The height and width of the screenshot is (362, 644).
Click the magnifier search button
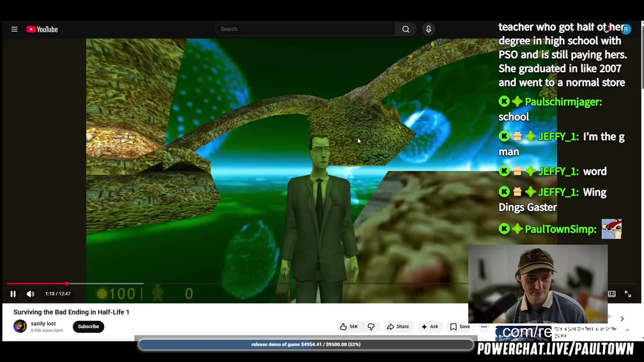click(406, 29)
